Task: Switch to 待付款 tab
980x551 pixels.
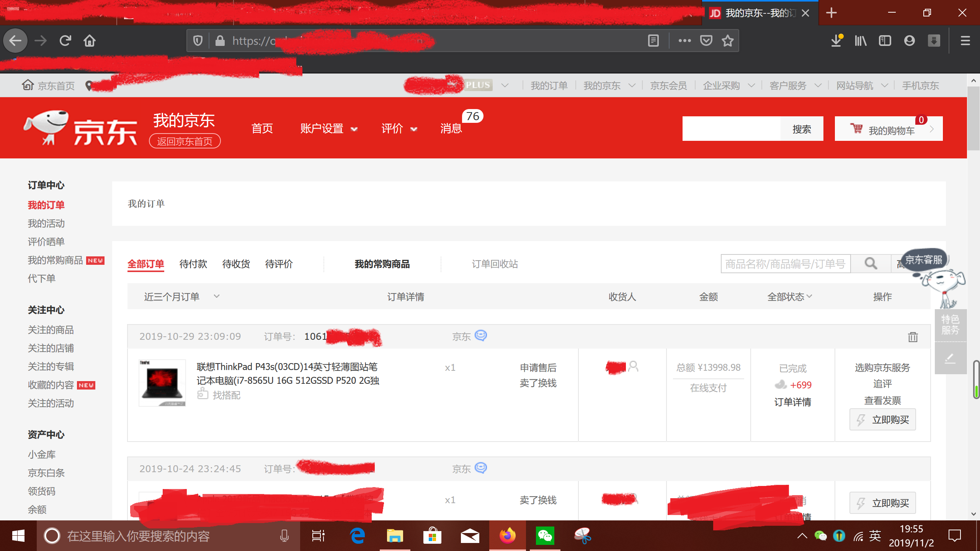Action: (193, 264)
